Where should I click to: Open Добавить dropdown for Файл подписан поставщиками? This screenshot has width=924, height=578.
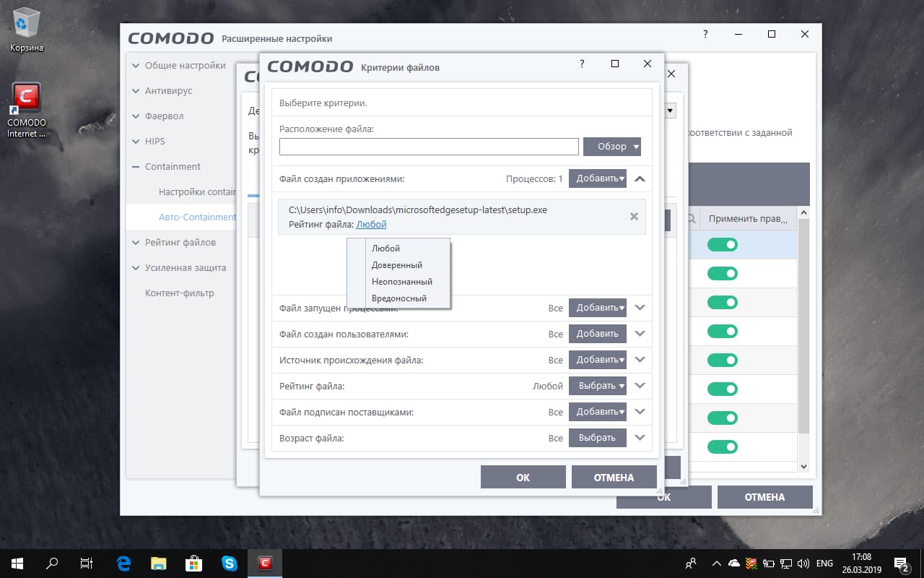(x=598, y=412)
